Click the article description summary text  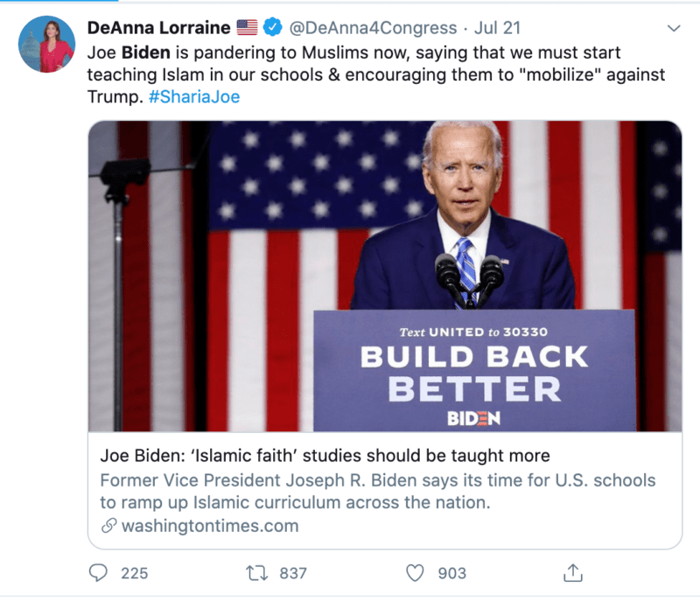(377, 492)
